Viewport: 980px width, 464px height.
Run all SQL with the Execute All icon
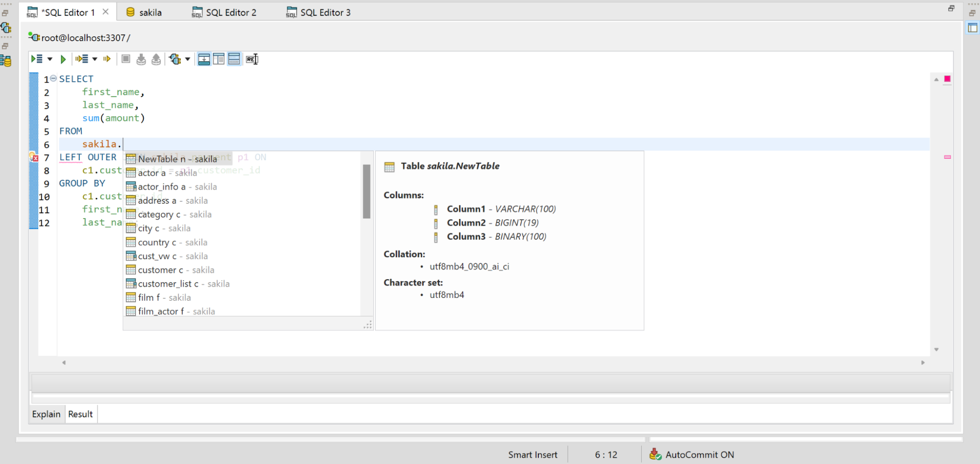click(37, 59)
